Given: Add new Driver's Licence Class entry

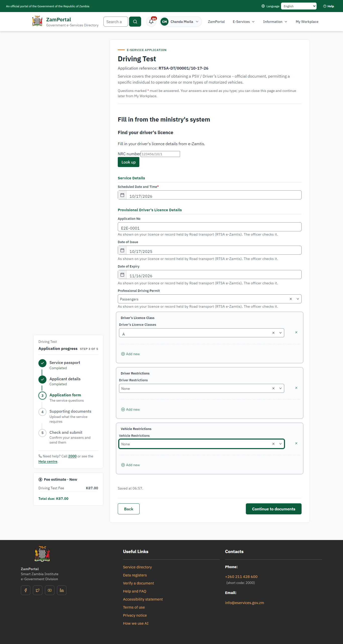Looking at the screenshot, I should (x=131, y=354).
